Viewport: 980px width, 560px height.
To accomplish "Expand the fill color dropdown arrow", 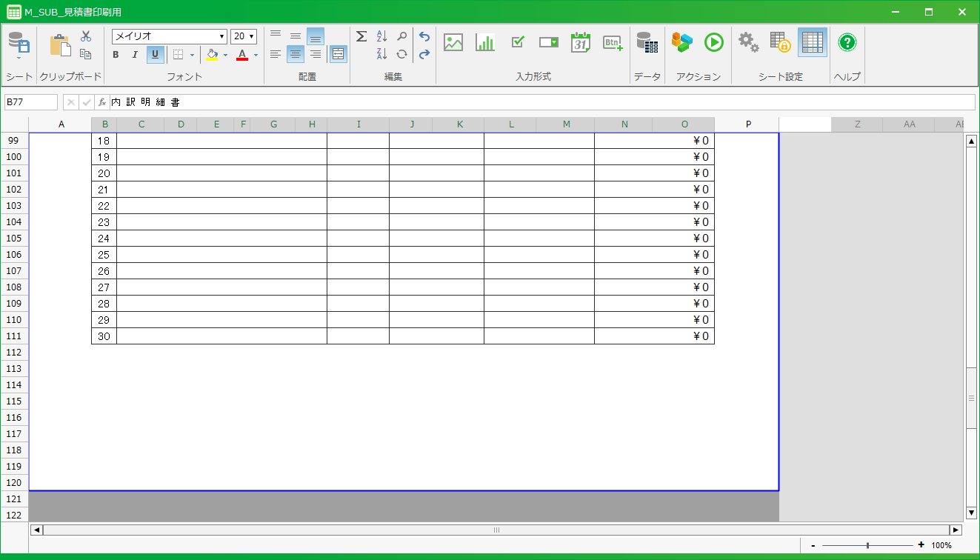I will 225,55.
